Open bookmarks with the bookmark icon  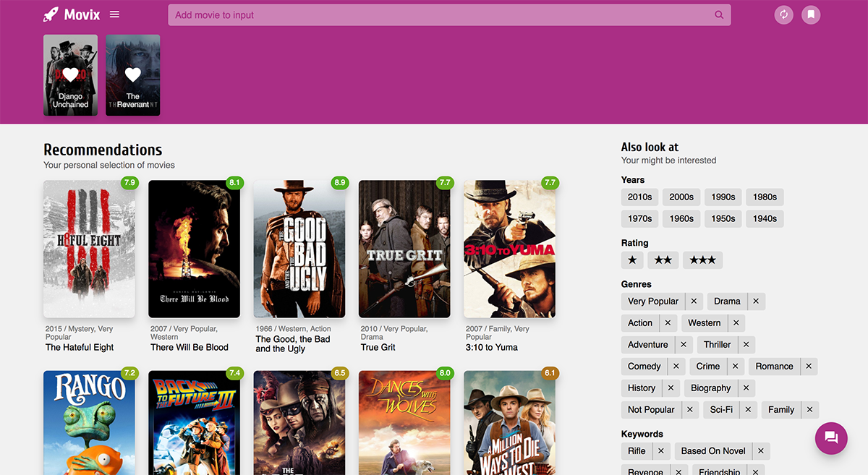pos(812,14)
